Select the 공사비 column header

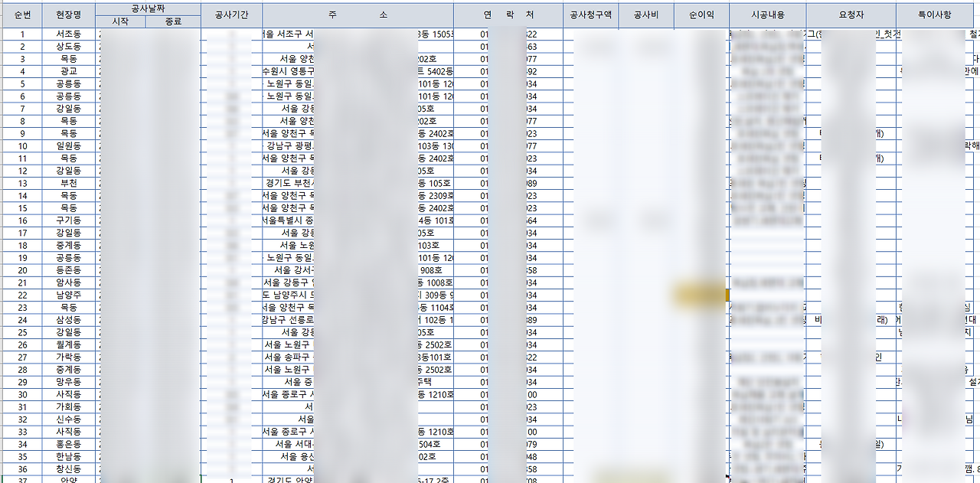point(645,12)
